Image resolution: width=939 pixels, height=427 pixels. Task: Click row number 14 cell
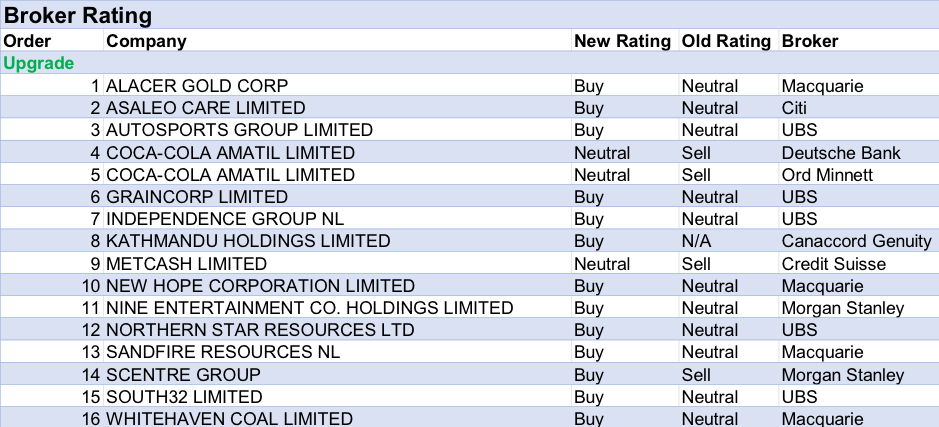point(91,375)
